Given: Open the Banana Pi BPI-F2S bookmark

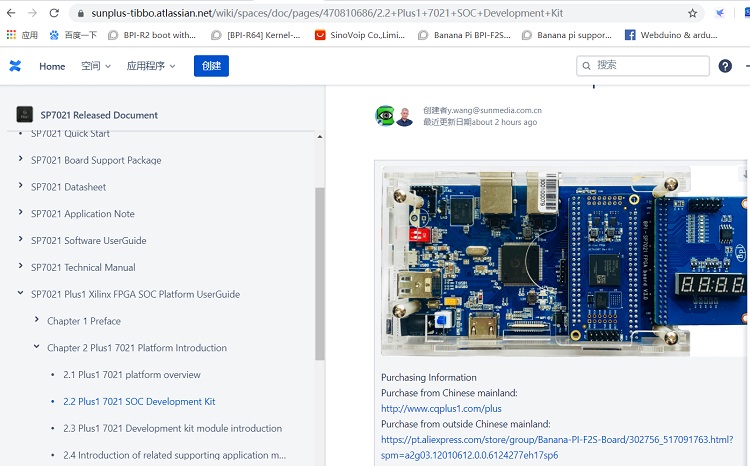Looking at the screenshot, I should (x=464, y=35).
